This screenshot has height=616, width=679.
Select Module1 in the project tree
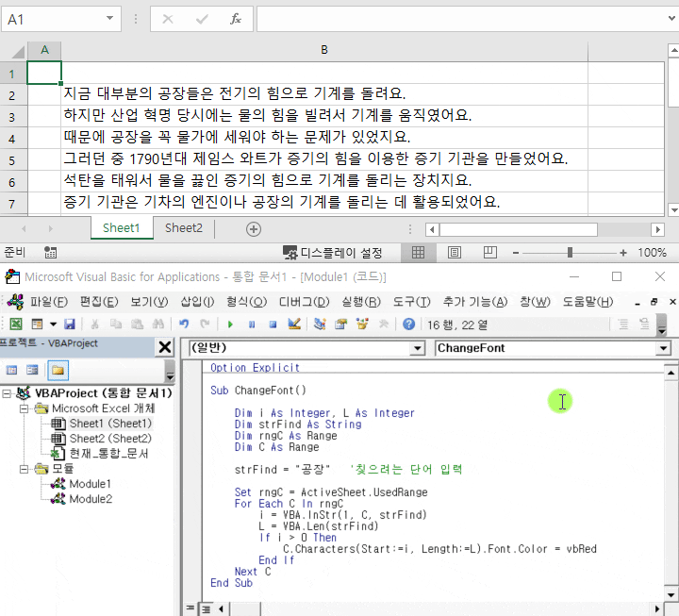(91, 484)
